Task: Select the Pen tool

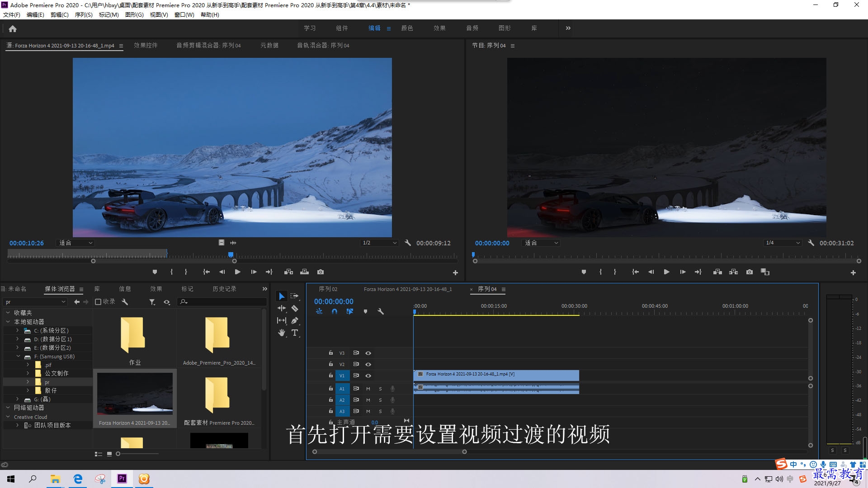Action: [295, 320]
